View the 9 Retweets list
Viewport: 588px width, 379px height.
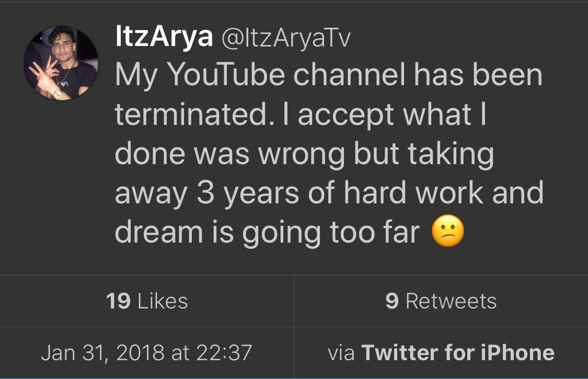coord(441,301)
